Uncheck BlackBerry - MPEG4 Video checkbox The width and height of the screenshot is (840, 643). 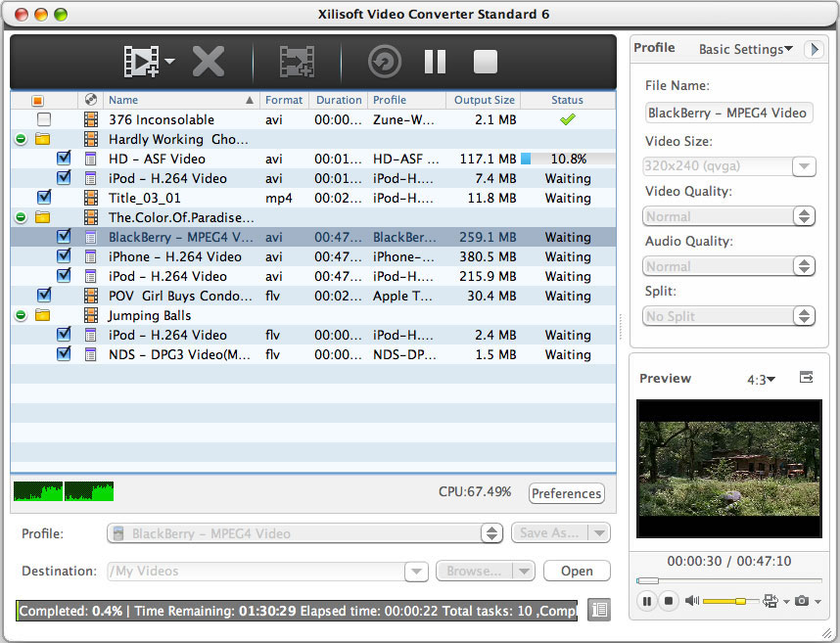click(x=64, y=236)
